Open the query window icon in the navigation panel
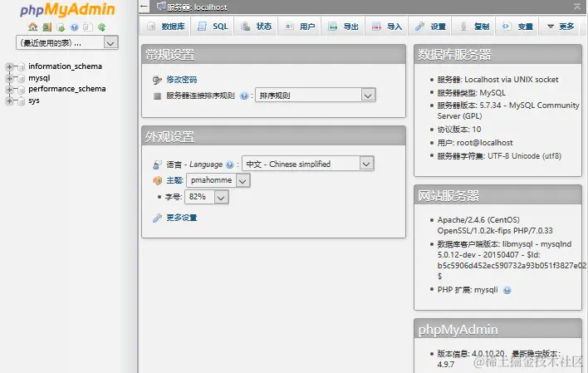The width and height of the screenshot is (588, 373). (61, 27)
